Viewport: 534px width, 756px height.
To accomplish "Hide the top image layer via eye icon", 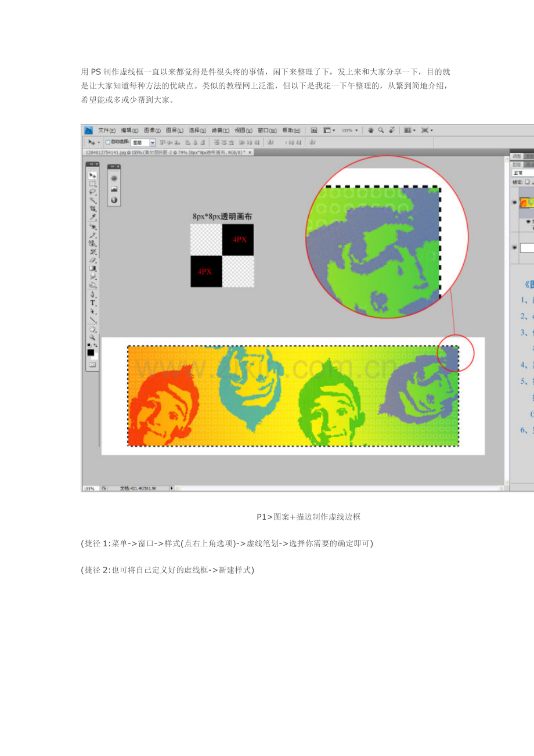I will tap(514, 202).
